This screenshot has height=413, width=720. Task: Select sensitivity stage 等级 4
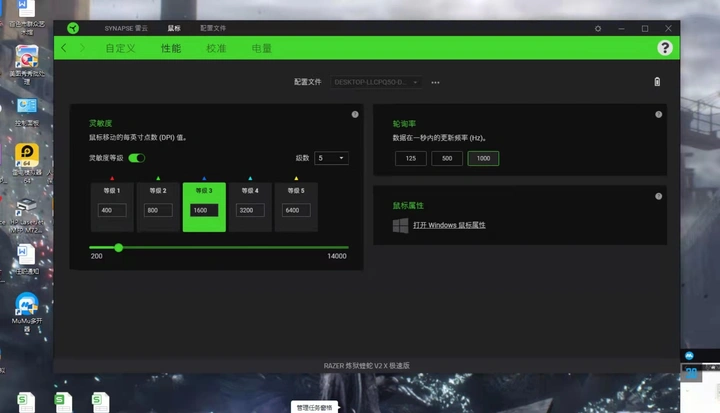250,207
